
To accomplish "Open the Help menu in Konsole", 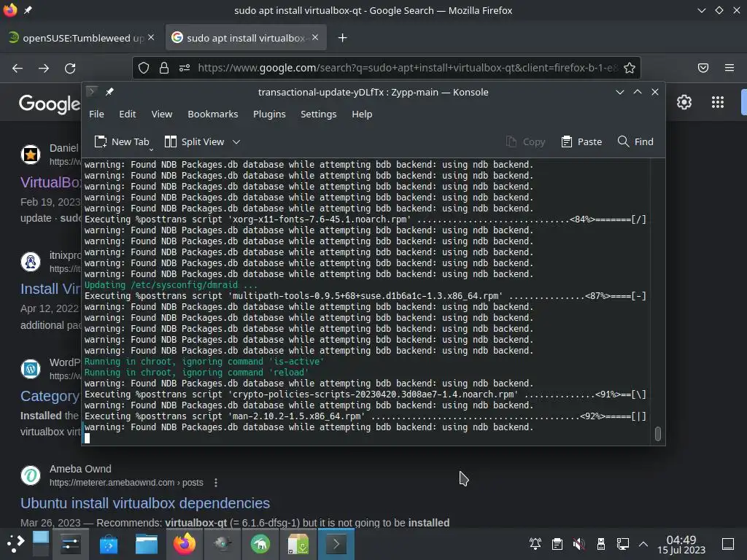I will click(x=362, y=114).
